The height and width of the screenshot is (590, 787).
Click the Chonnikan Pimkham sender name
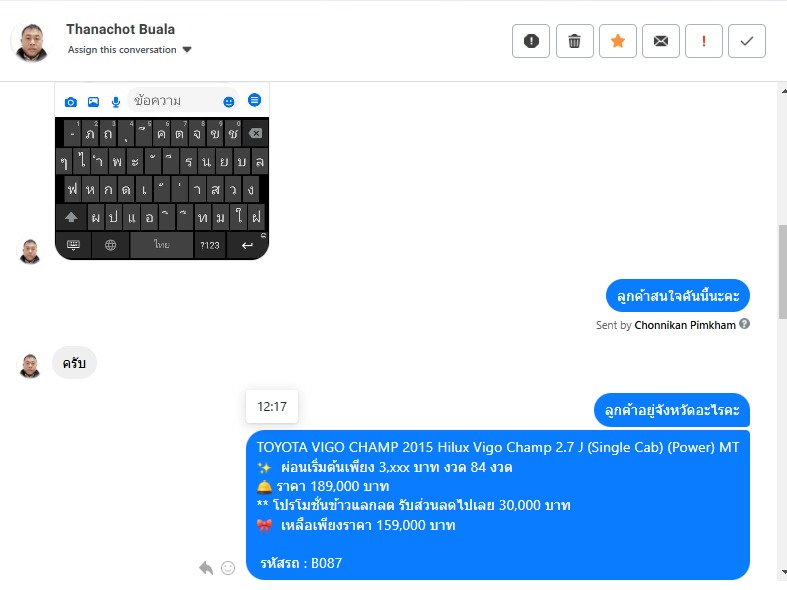[685, 325]
